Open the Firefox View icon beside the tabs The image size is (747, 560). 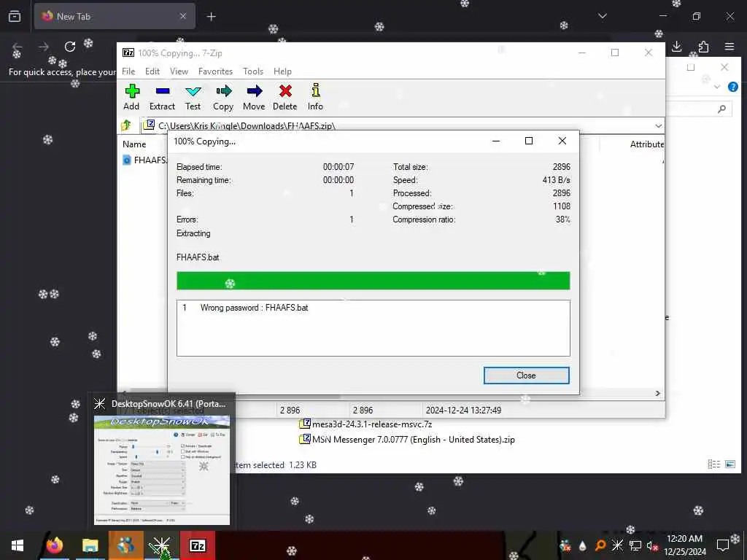point(15,16)
